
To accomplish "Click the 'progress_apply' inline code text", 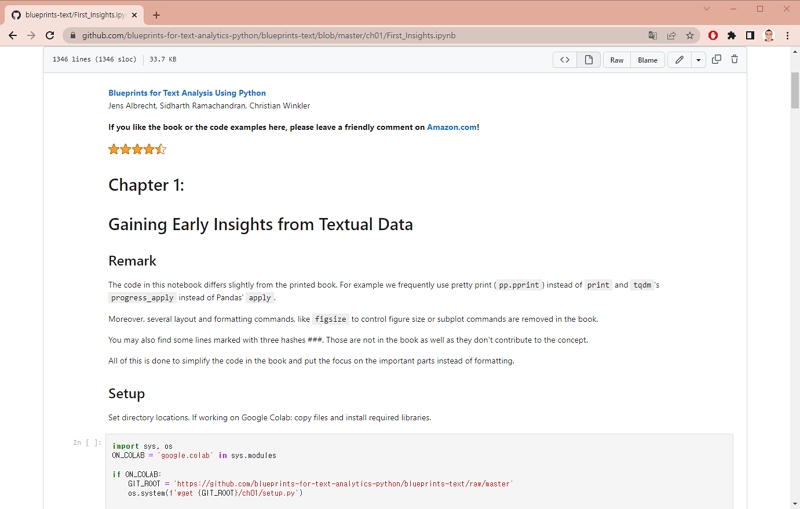I will point(142,298).
